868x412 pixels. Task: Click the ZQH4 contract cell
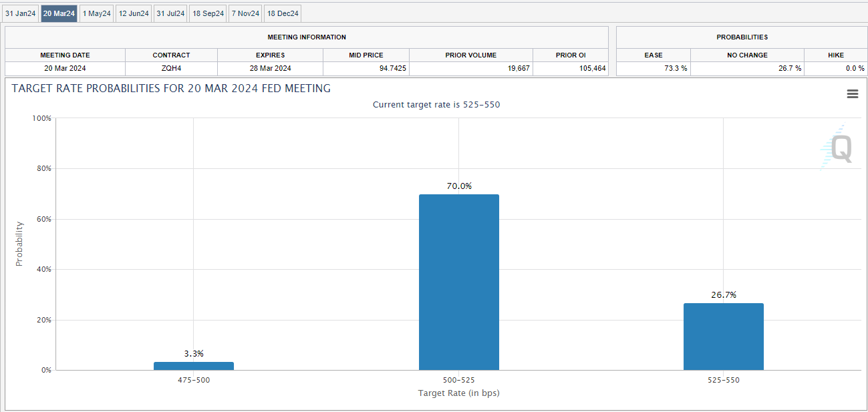click(x=171, y=68)
